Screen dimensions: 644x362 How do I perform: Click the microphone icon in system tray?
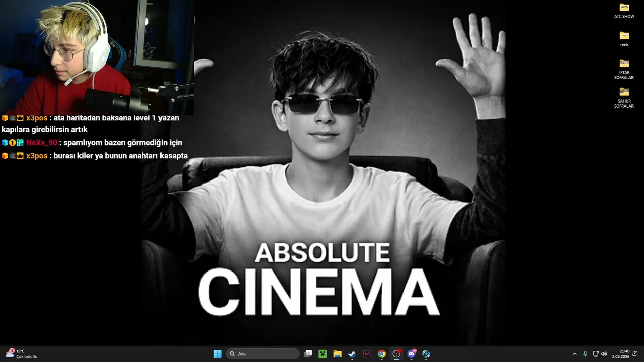(x=585, y=354)
